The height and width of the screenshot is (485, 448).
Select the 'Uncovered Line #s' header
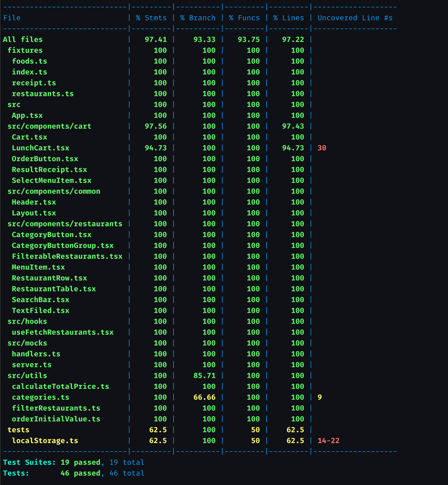pos(355,18)
